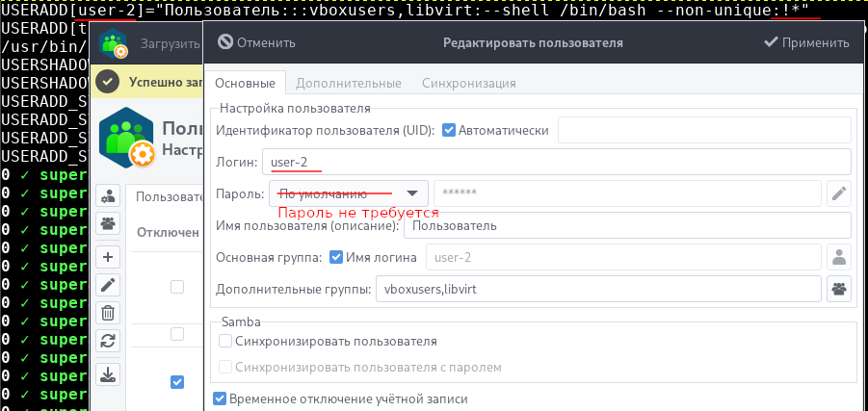Click the Основная группа user-2 field
The height and width of the screenshot is (411, 868).
[x=623, y=257]
